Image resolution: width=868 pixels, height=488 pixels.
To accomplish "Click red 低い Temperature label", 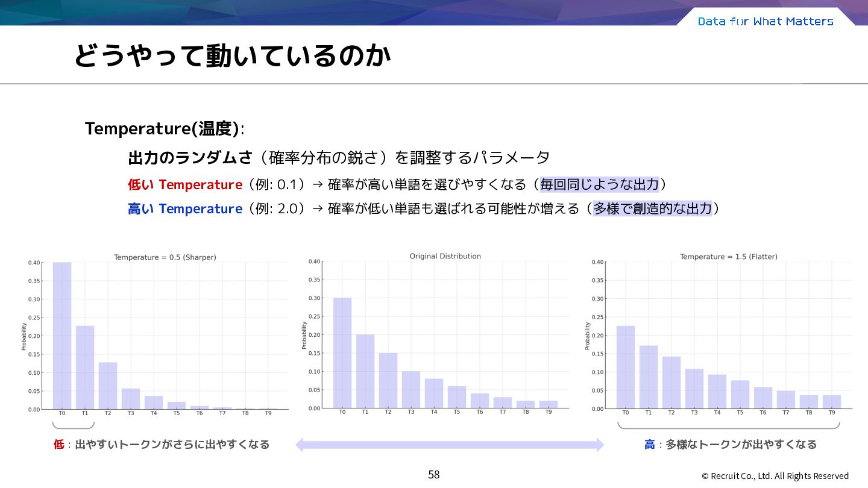I will click(x=184, y=184).
